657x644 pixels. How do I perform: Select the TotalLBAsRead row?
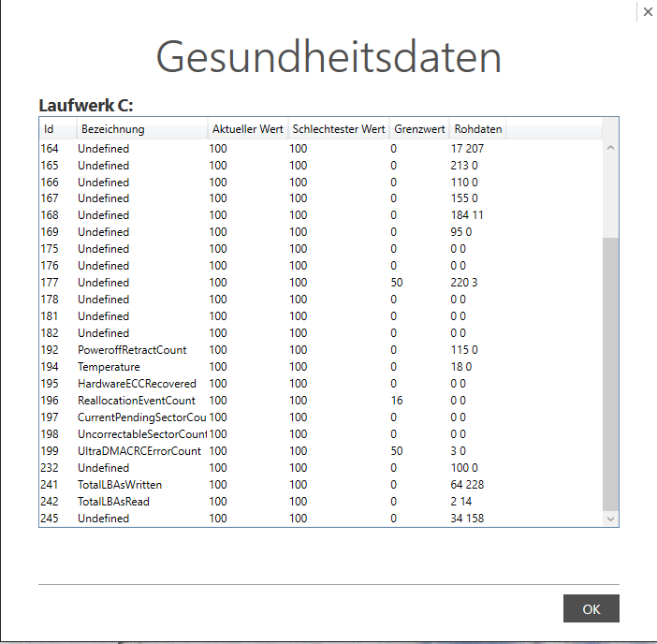coord(320,501)
